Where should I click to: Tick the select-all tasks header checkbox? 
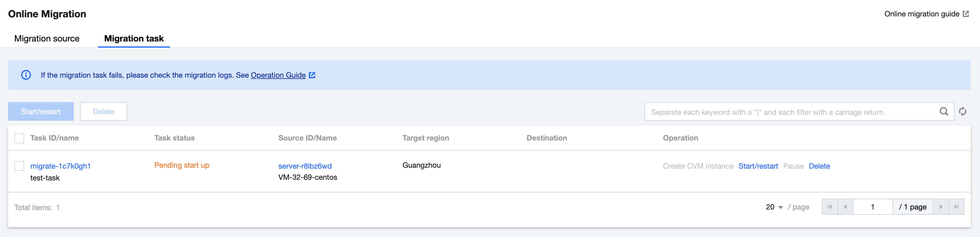click(19, 138)
